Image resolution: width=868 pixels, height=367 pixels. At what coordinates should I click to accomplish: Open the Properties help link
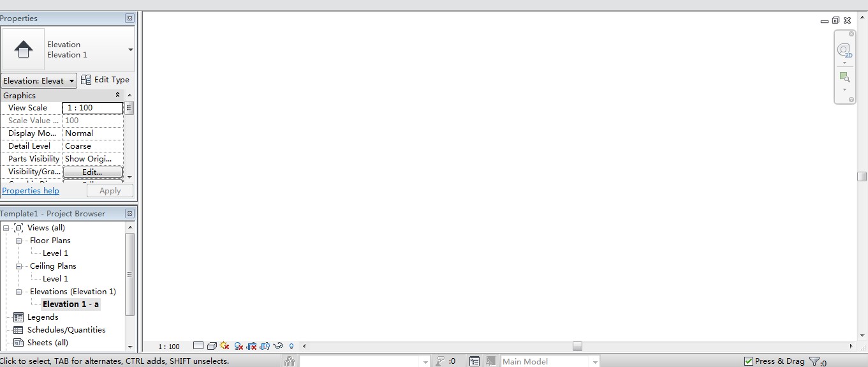tap(31, 191)
